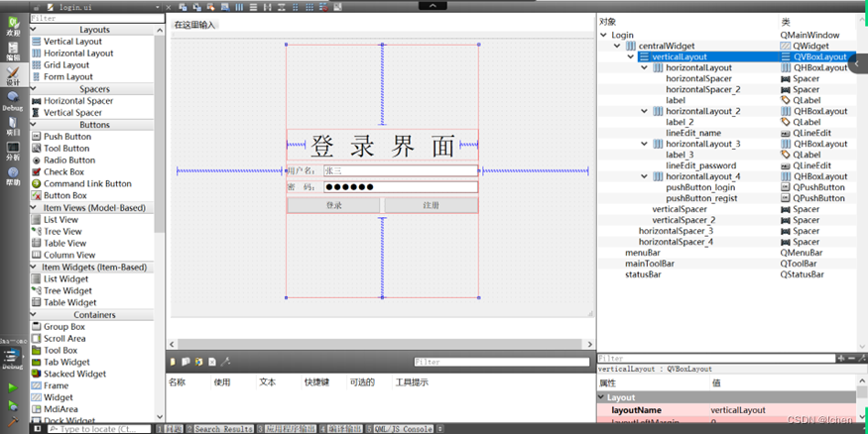The height and width of the screenshot is (434, 868).
Task: Close login.ui with the X icon
Action: coord(169,7)
